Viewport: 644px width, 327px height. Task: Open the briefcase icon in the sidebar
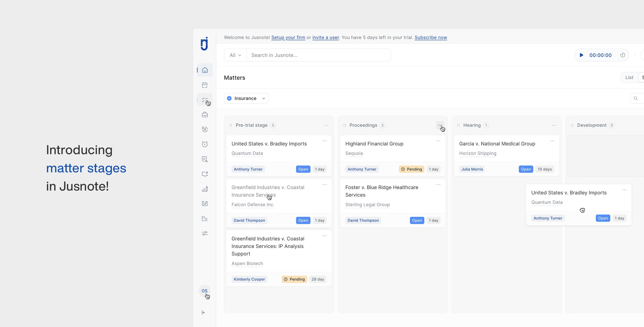[205, 115]
